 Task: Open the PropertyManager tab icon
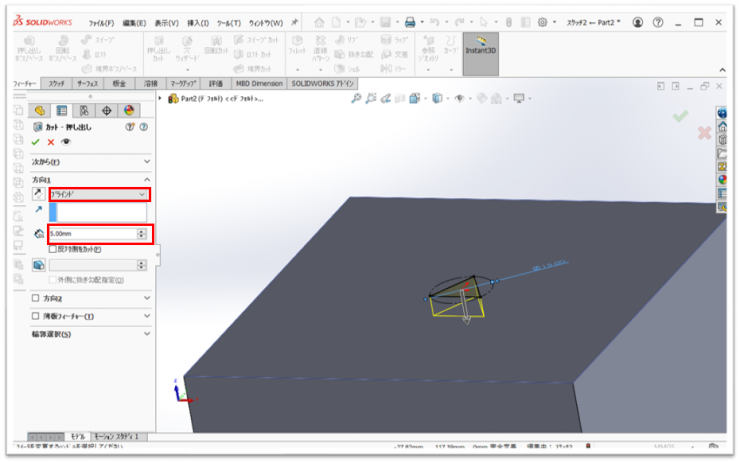(x=61, y=110)
